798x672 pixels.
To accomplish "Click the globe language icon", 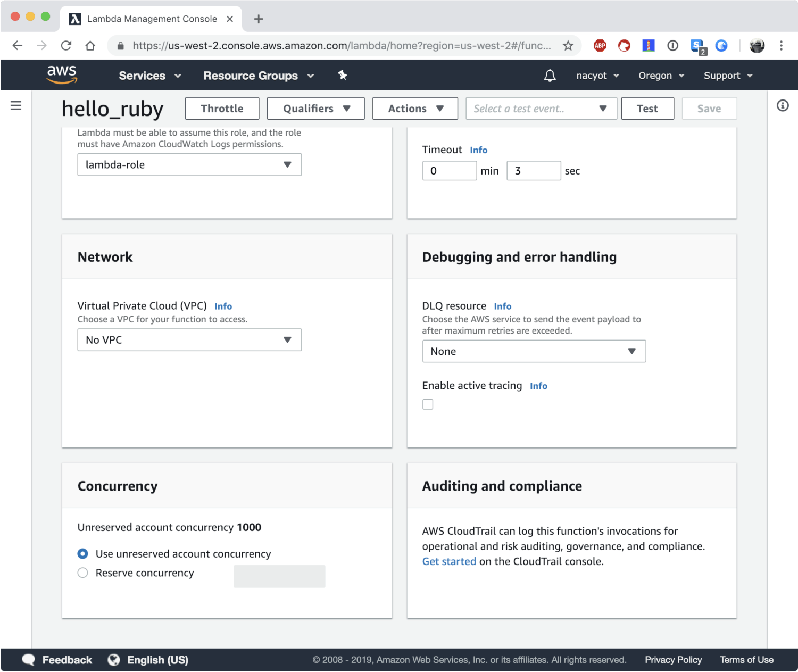I will 114,660.
